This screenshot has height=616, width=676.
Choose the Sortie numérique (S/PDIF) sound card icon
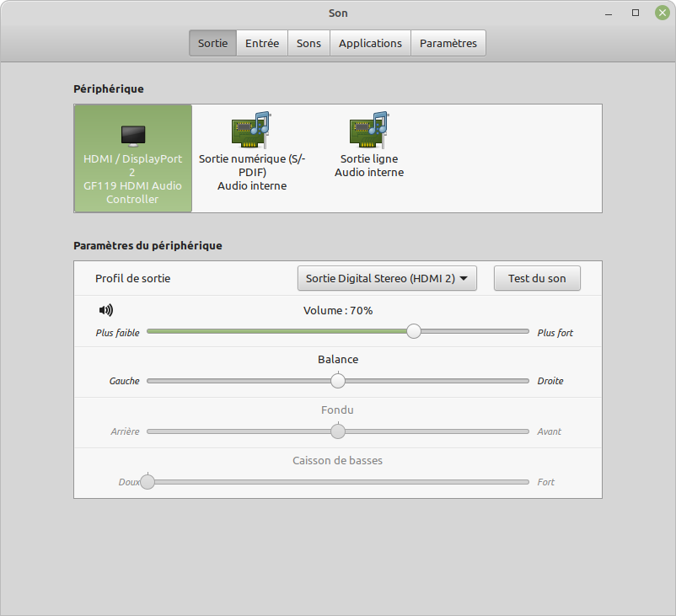pos(250,130)
